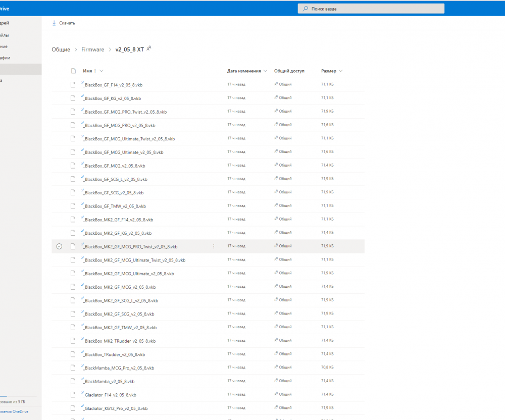Open file _BlackBox_GF_MCG_Ultimate_Twist_v2_05_8.vkb
This screenshot has width=505, height=420.
[129, 139]
